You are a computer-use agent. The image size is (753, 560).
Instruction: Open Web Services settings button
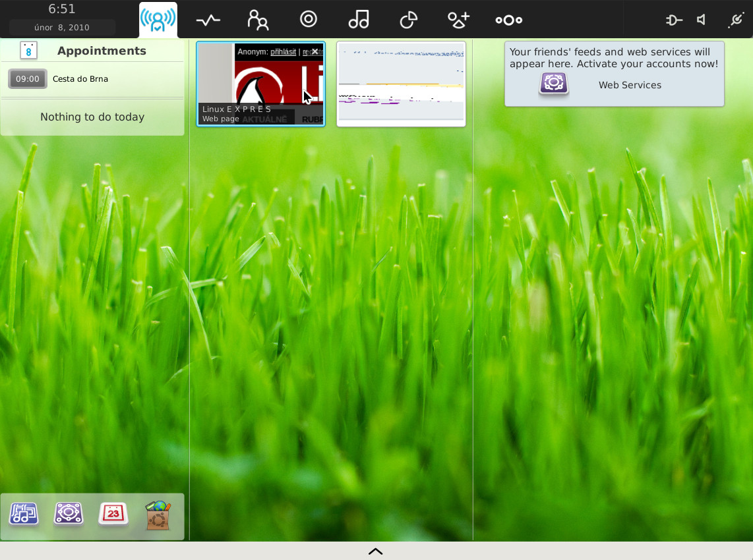coord(630,85)
